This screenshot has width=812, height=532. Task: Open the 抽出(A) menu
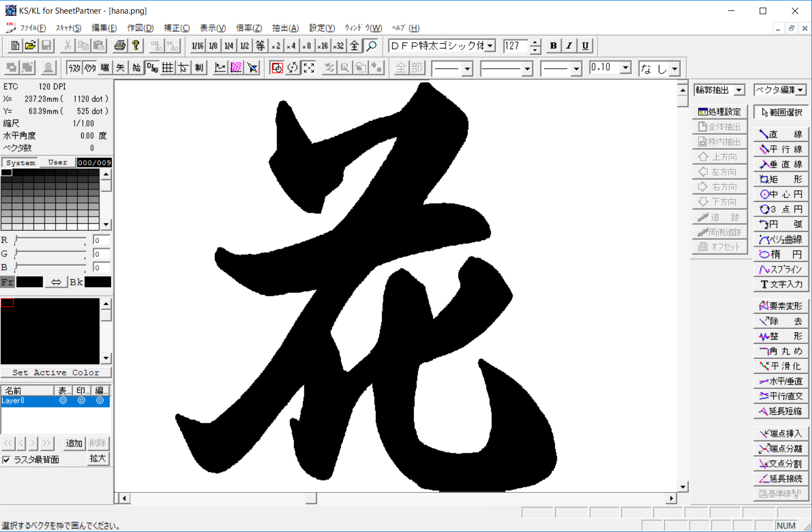tap(285, 28)
